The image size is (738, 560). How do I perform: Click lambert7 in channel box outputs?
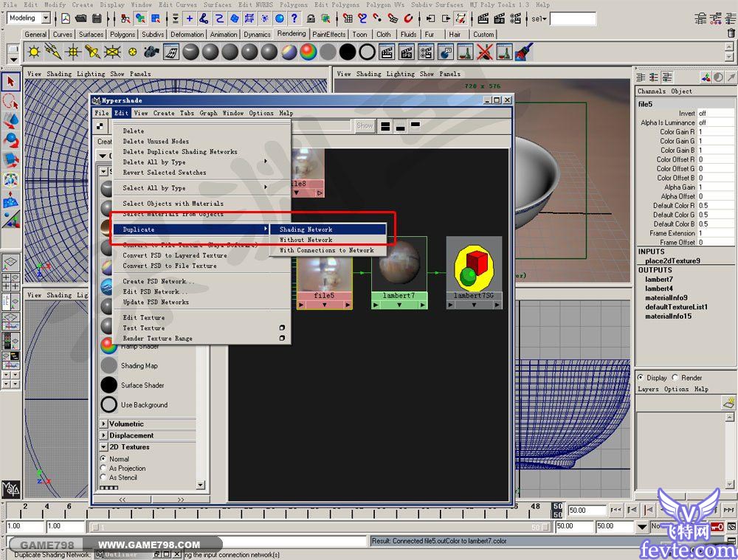tap(659, 279)
